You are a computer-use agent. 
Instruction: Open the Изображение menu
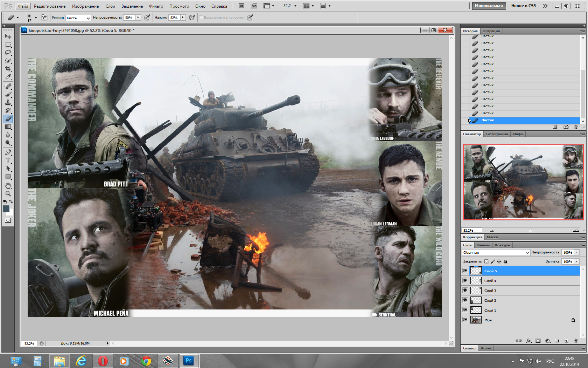point(85,6)
